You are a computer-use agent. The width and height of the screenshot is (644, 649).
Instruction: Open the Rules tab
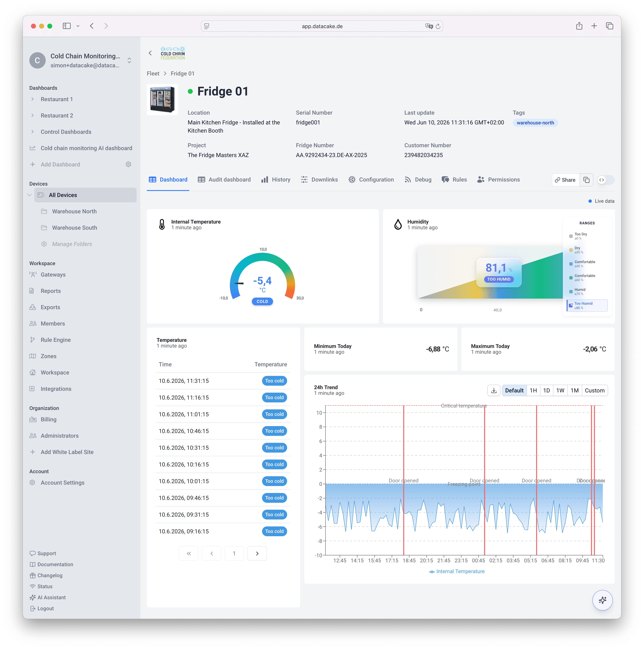tap(454, 180)
